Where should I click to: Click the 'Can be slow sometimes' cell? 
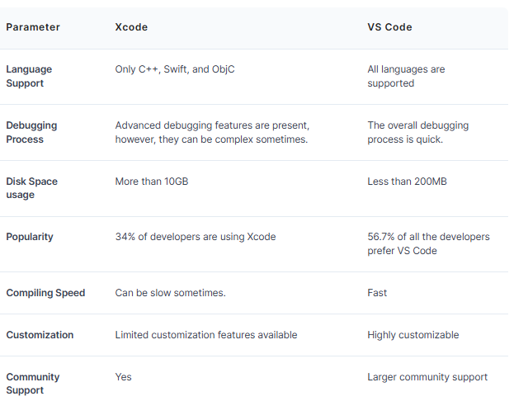170,292
